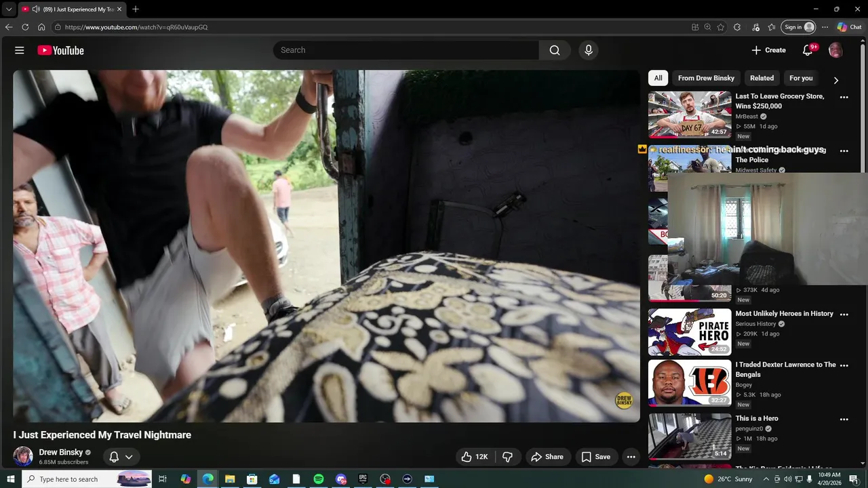Open Task View on the taskbar

coord(163,479)
